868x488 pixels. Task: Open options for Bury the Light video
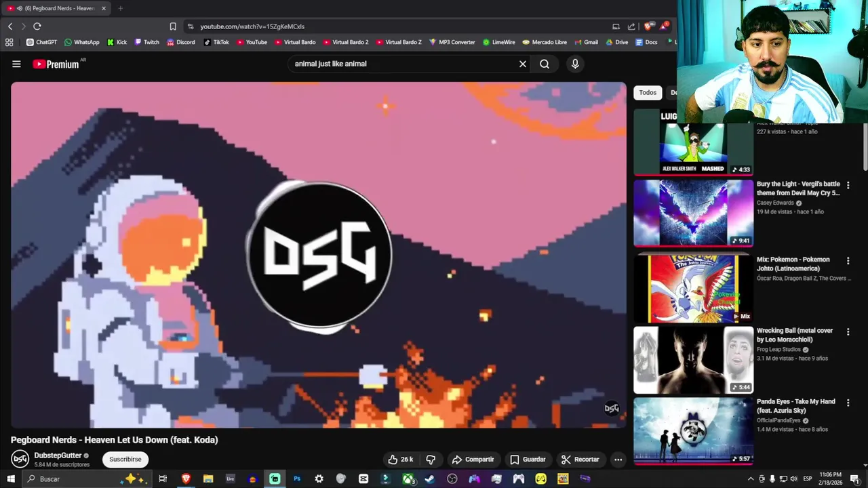pyautogui.click(x=848, y=185)
